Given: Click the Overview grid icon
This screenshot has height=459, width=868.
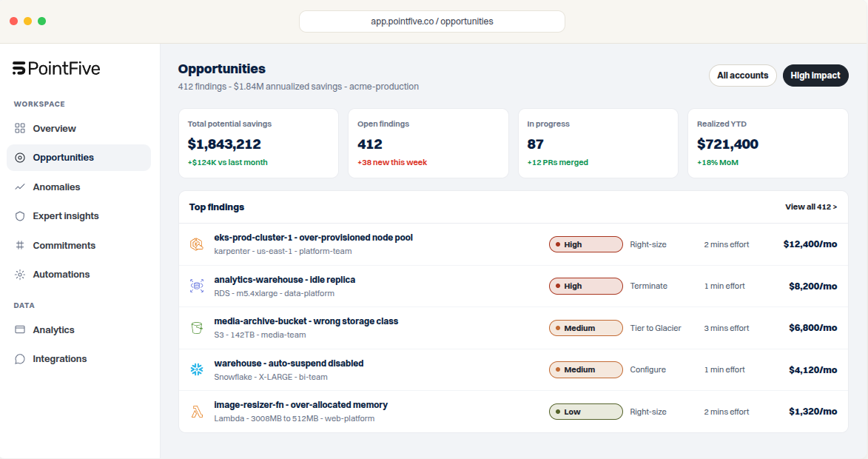Looking at the screenshot, I should click(20, 129).
